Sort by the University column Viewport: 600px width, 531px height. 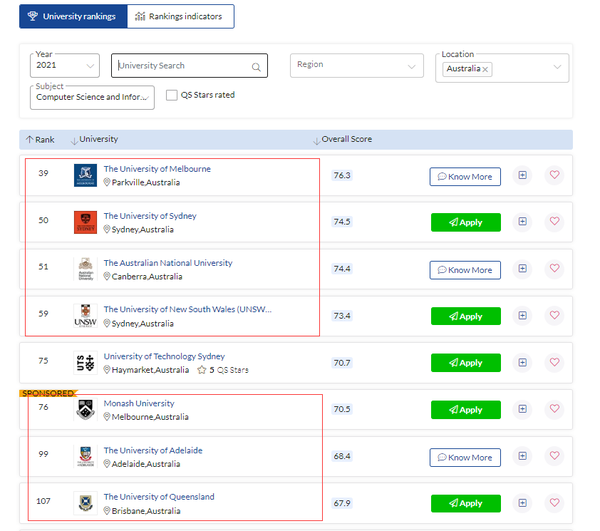click(94, 140)
